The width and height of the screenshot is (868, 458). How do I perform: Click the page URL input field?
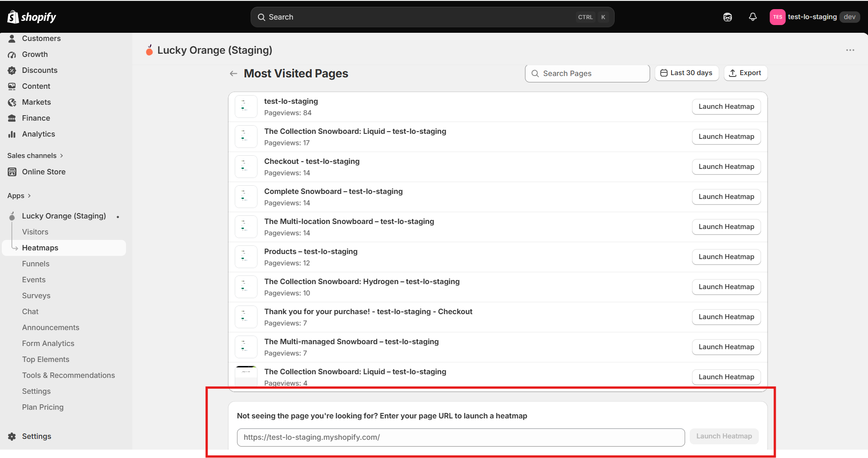tap(461, 437)
